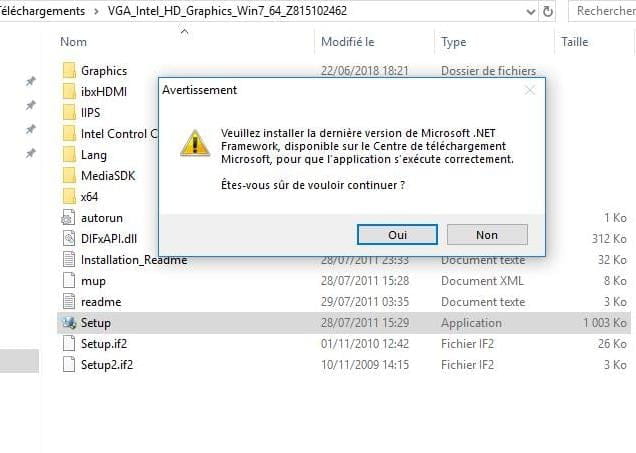Close the Avertissement dialog with X

point(530,90)
